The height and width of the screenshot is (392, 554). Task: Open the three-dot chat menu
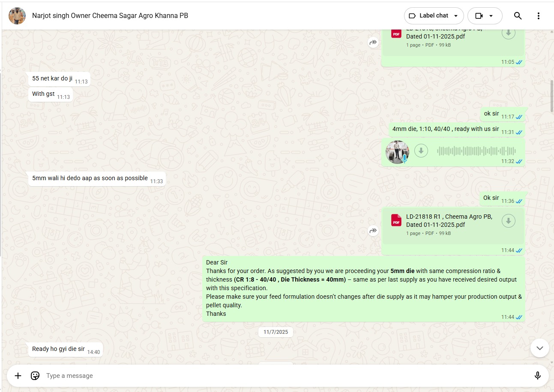(539, 16)
